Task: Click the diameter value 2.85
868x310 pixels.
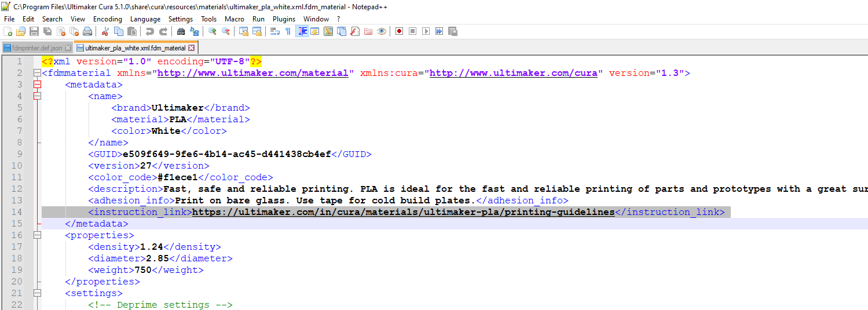Action: click(158, 258)
